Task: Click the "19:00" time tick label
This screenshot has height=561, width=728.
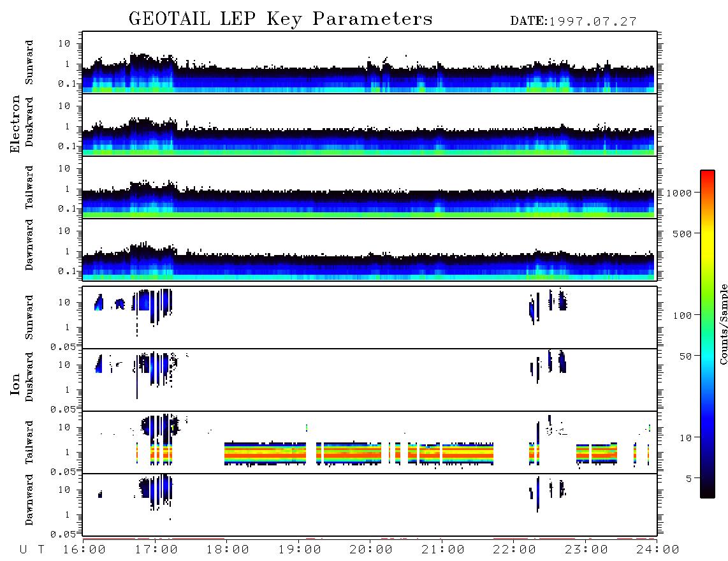Action: (300, 550)
